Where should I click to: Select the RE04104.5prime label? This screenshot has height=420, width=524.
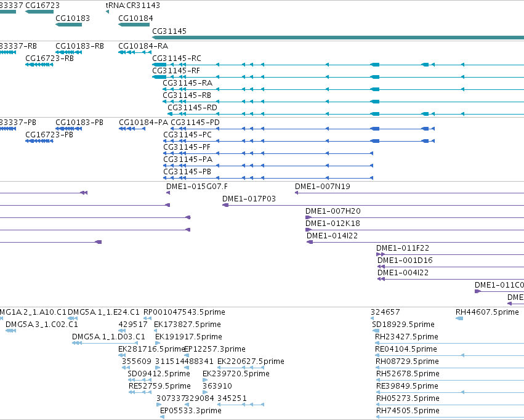click(x=406, y=349)
